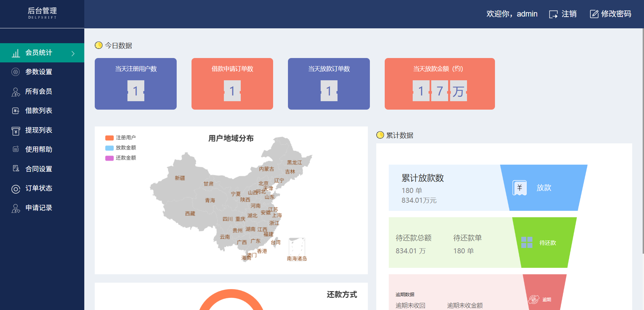Viewport: 644px width, 310px height.
Task: Click the bar chart icon beside 会员统计
Action: click(16, 53)
